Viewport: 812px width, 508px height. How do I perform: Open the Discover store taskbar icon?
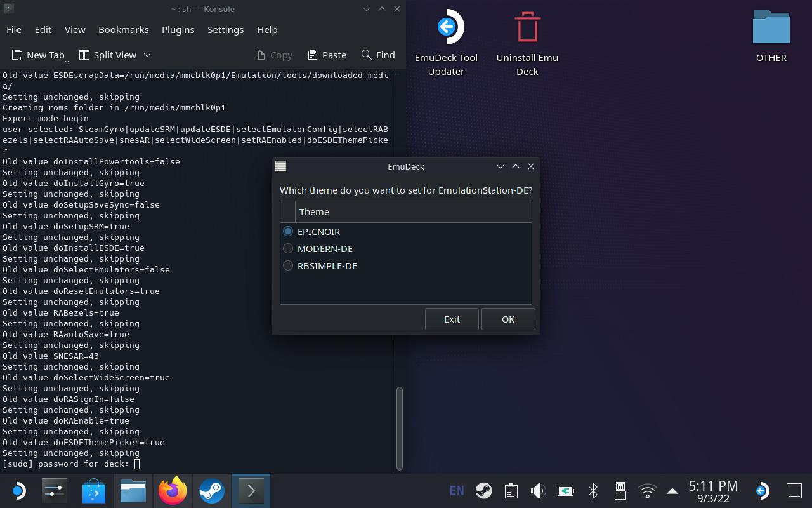[94, 491]
